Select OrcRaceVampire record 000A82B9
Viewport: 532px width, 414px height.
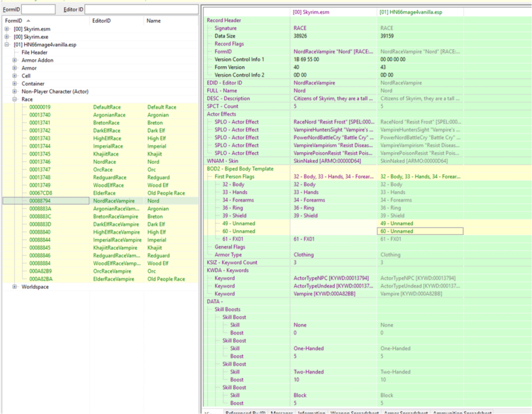pos(101,271)
